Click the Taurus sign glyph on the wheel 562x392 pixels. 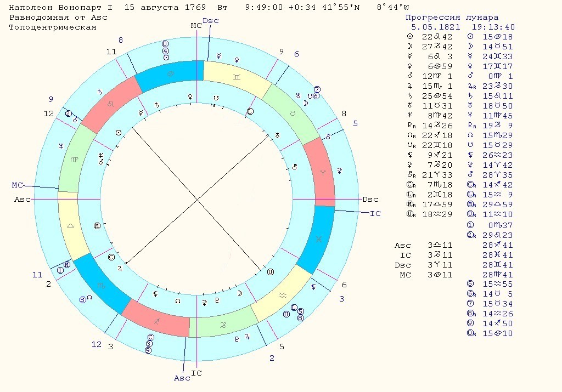[x=293, y=113]
